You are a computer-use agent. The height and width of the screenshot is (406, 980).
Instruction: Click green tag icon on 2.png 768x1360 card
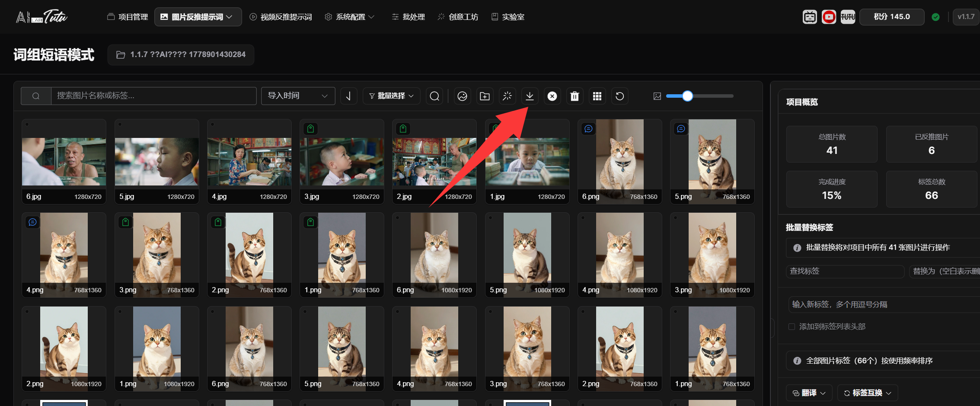coord(218,222)
